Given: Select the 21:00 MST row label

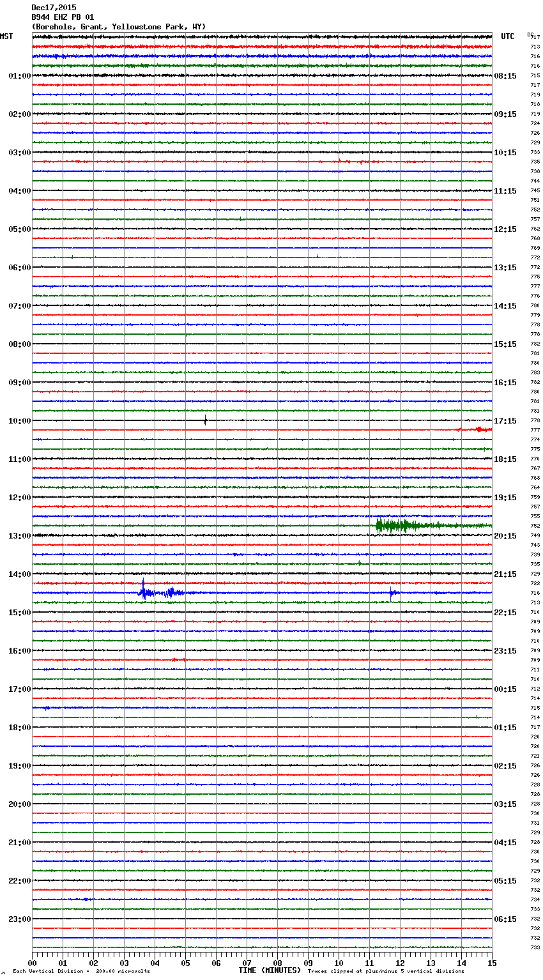Looking at the screenshot, I should 20,843.
